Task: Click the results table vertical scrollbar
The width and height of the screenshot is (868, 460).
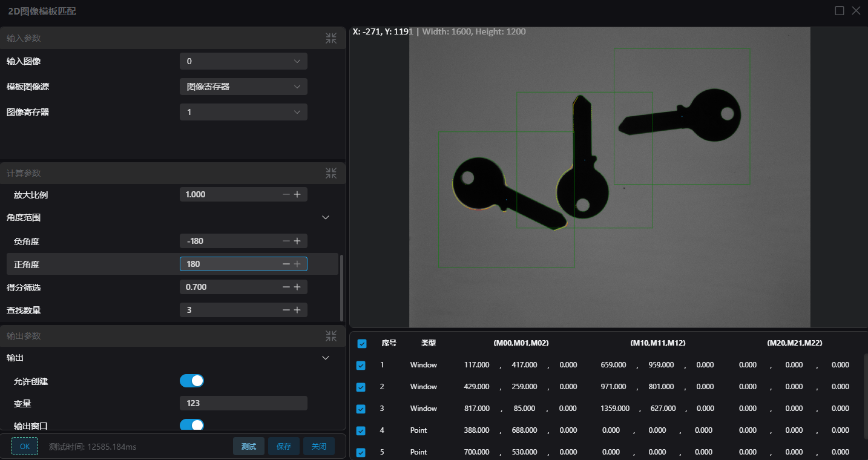Action: pyautogui.click(x=866, y=396)
